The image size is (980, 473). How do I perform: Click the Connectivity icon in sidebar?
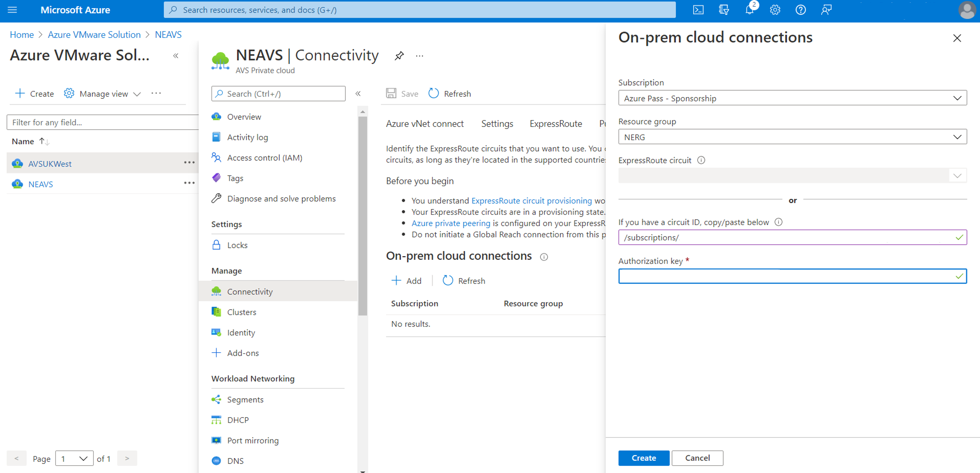[x=216, y=290]
